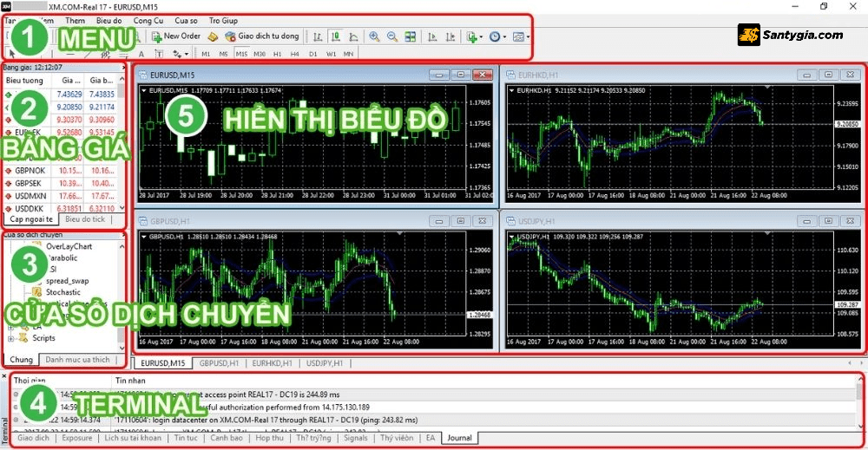Maximize the EURHKD,H1 chart window
This screenshot has width=868, height=450.
tap(829, 75)
